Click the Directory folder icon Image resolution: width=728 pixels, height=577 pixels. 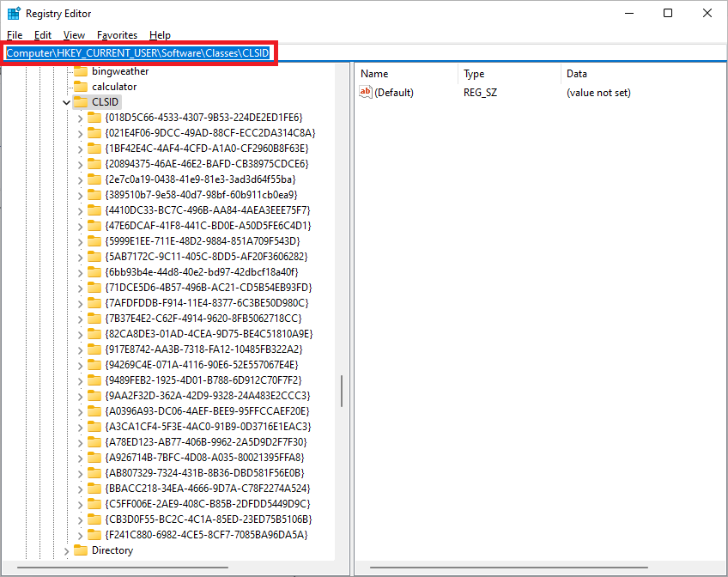tap(81, 550)
